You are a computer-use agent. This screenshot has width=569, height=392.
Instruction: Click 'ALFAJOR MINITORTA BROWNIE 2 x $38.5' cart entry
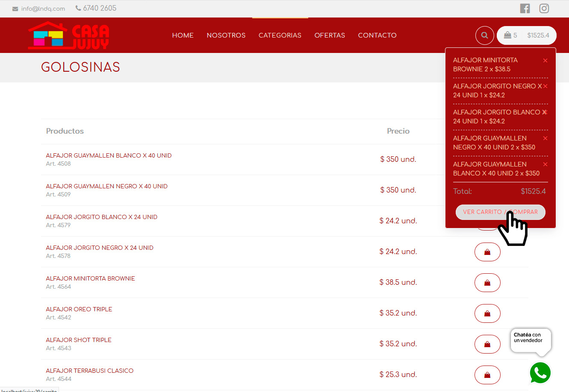pyautogui.click(x=485, y=64)
